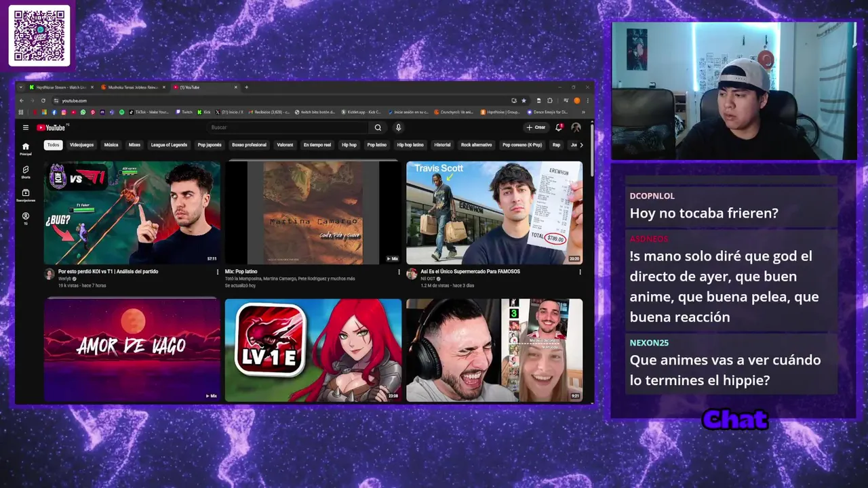Open the KOI vs T1 video thumbnail
868x488 pixels.
click(x=132, y=213)
